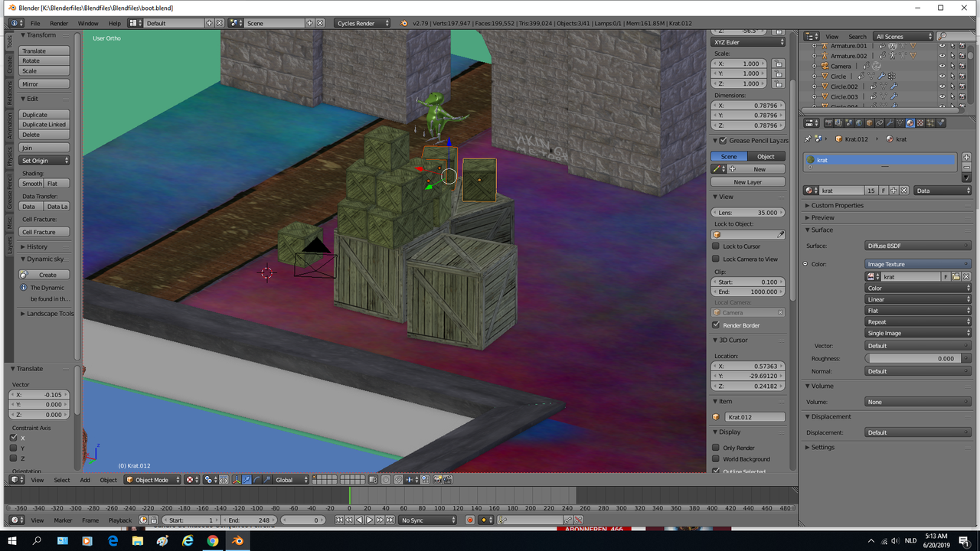Open the krat image file browse icon
The height and width of the screenshot is (551, 980).
point(956,276)
